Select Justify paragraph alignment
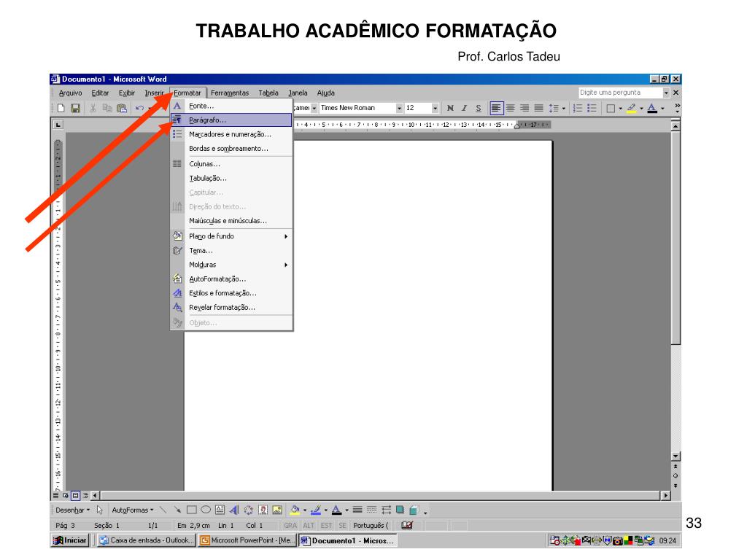 coord(538,108)
